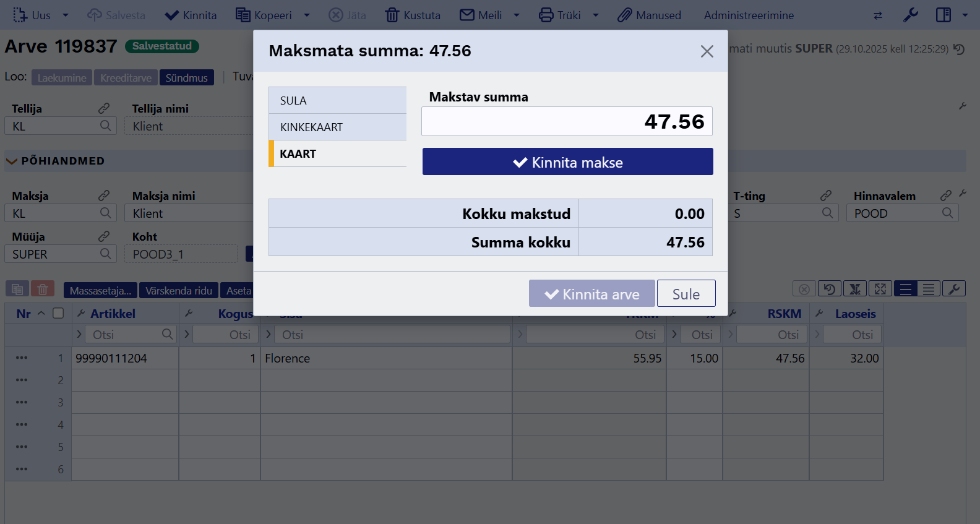Click the Sule button in the dialog
Image resolution: width=980 pixels, height=524 pixels.
[x=686, y=294]
